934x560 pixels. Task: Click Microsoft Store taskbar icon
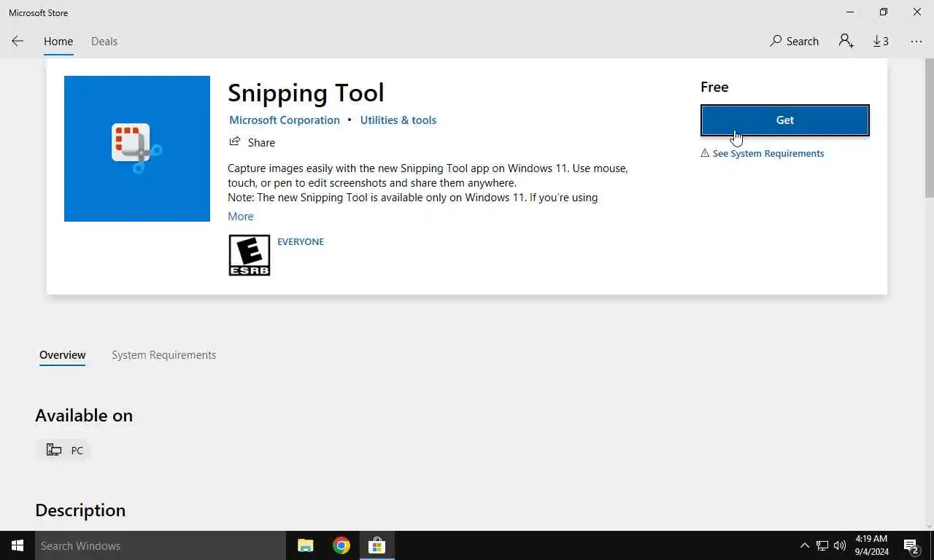point(377,545)
